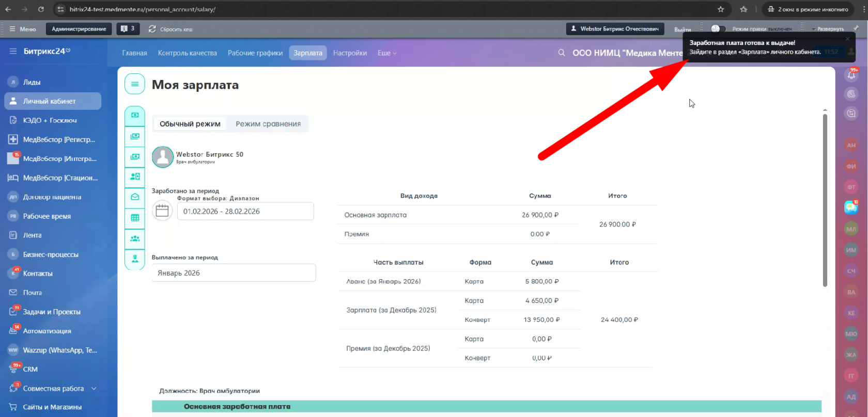Screen dimensions: 868x417
Task: Go to Контроль качества tab
Action: [187, 53]
